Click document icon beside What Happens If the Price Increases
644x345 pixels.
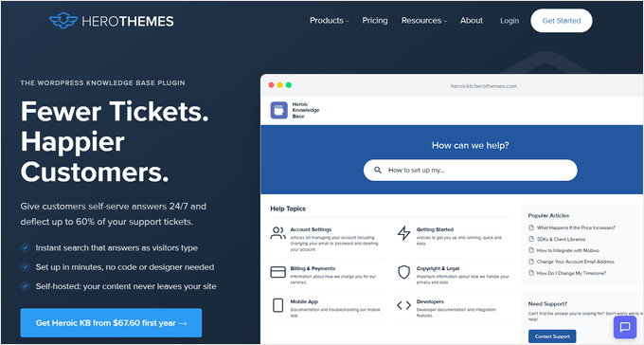(x=531, y=227)
